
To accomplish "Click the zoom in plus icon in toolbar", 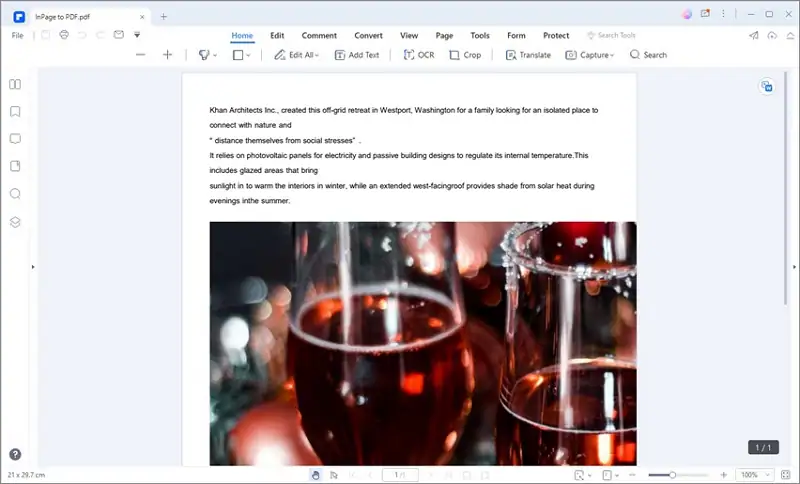I will click(x=167, y=55).
